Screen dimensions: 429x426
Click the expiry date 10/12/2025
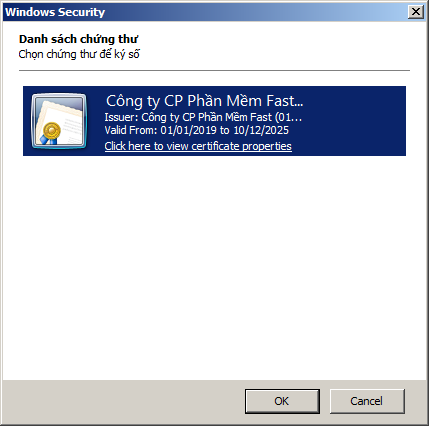[x=261, y=130]
